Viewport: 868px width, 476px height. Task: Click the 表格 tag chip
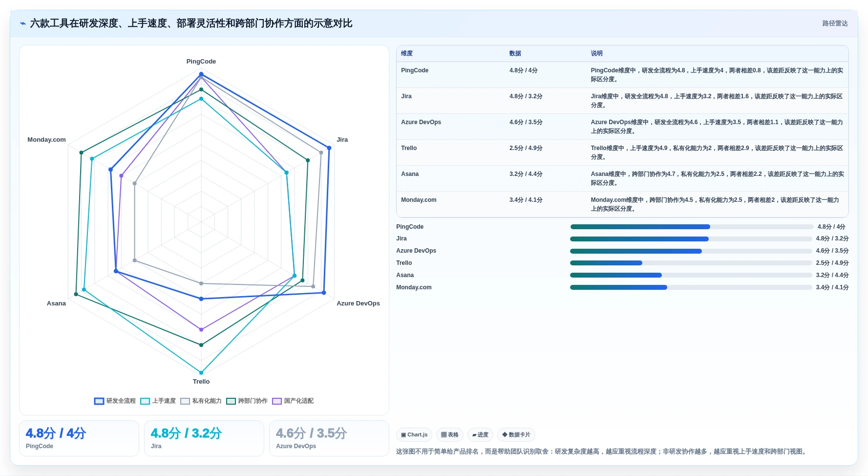[x=450, y=434]
